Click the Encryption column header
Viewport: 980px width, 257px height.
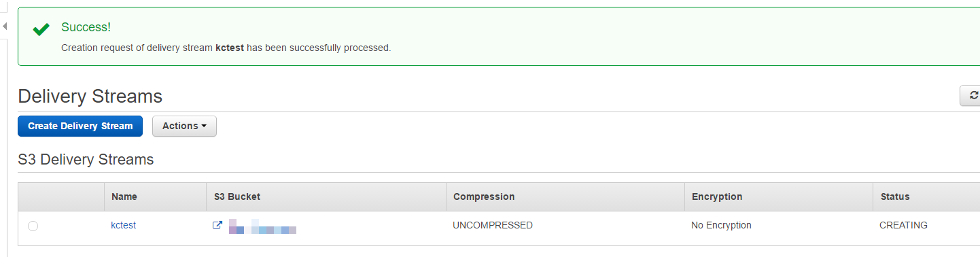(717, 196)
